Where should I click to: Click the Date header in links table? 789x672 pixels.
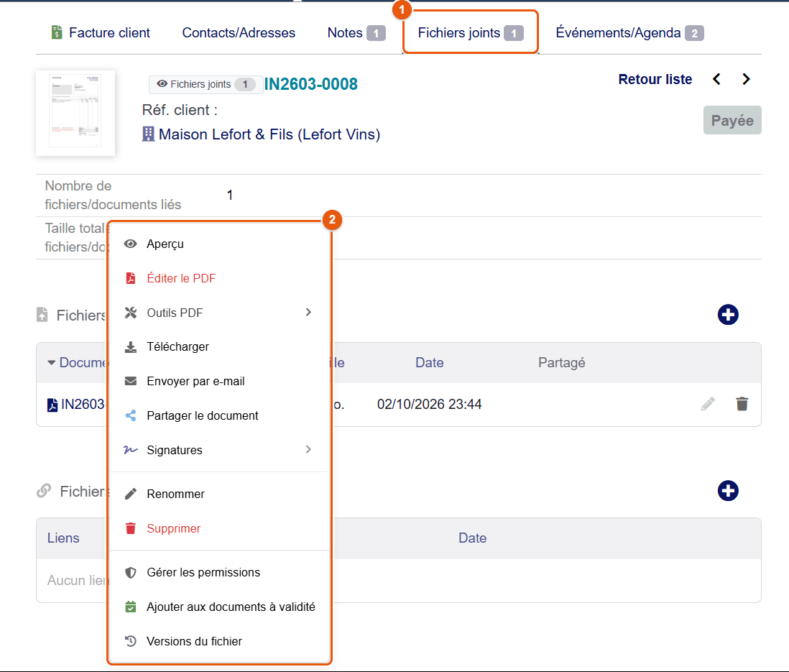point(472,538)
